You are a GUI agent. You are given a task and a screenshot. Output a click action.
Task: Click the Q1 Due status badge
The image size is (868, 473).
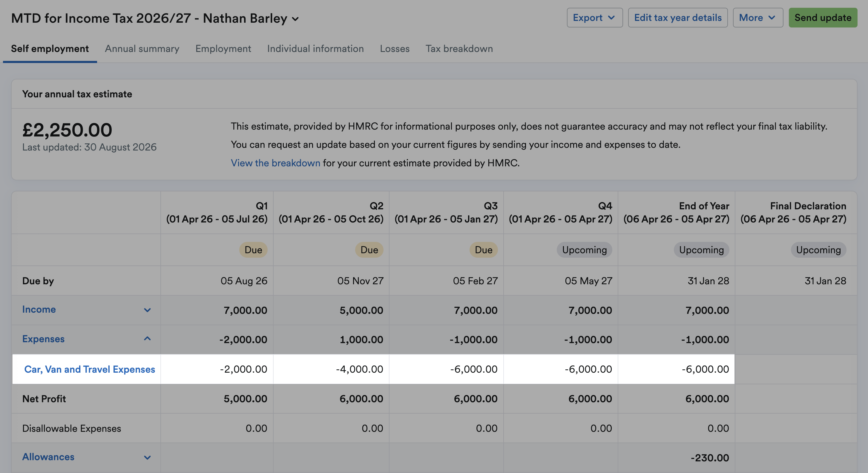[253, 250]
